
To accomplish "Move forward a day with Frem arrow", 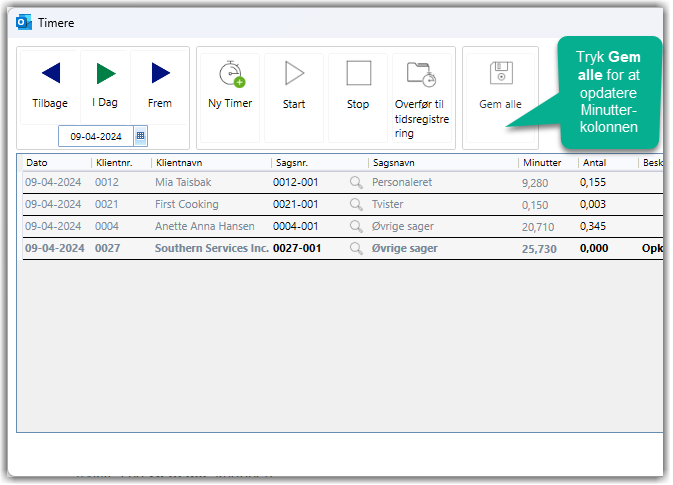I will click(159, 87).
